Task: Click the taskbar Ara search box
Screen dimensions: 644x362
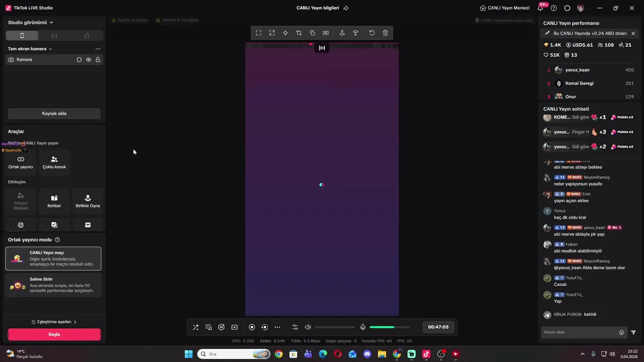Action: [x=234, y=354]
